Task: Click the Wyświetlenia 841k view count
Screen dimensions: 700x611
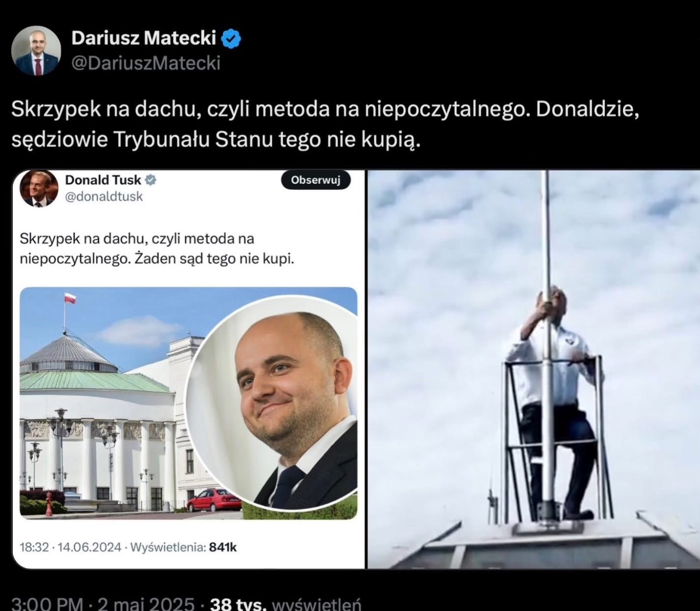Action: 183,547
